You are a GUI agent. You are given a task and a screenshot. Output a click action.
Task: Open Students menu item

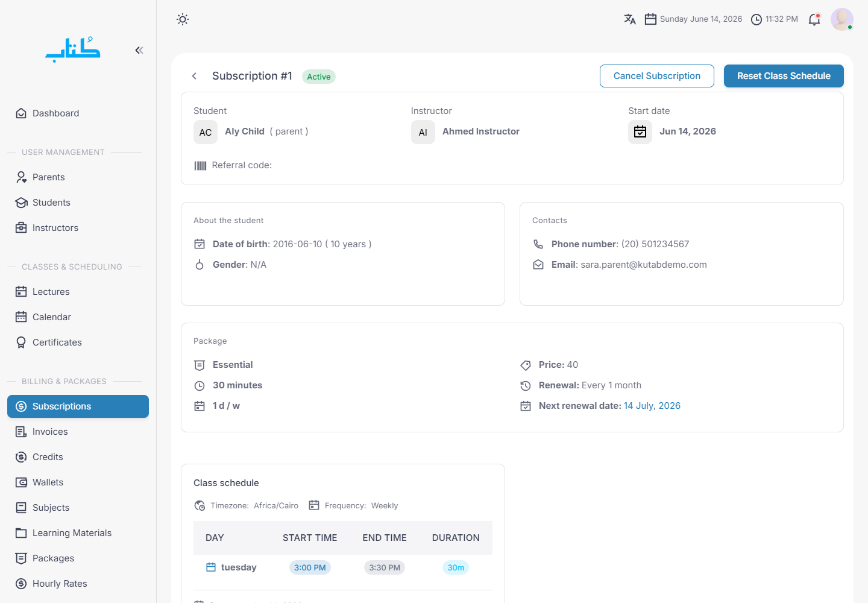78,203
